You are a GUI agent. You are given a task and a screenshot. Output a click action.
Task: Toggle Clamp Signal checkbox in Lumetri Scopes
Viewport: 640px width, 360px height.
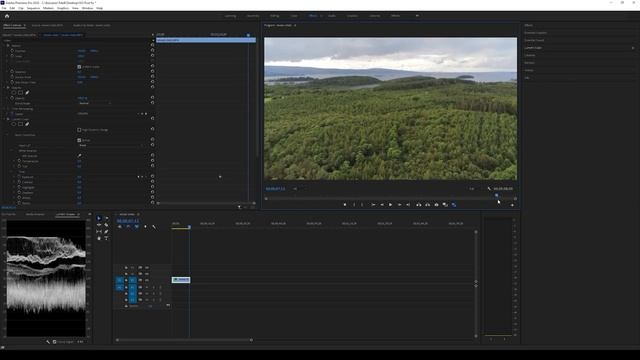[x=54, y=342]
